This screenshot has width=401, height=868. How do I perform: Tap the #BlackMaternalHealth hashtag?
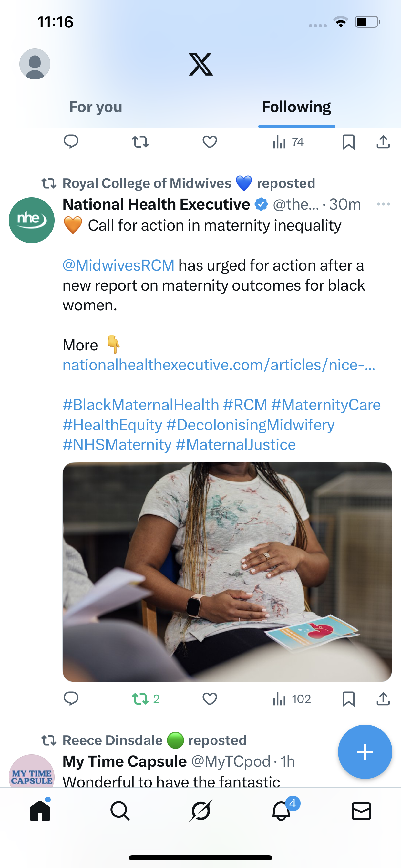click(141, 405)
